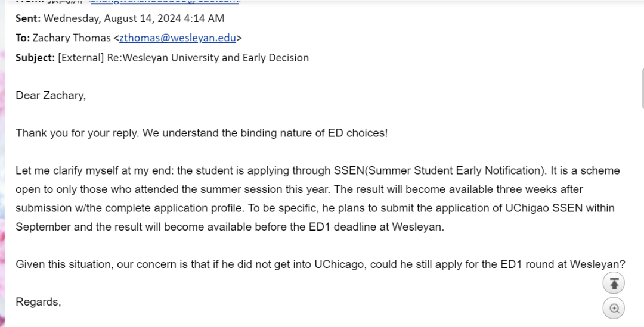Click the back-to-top arrow icon
This screenshot has height=327, width=644.
(614, 283)
